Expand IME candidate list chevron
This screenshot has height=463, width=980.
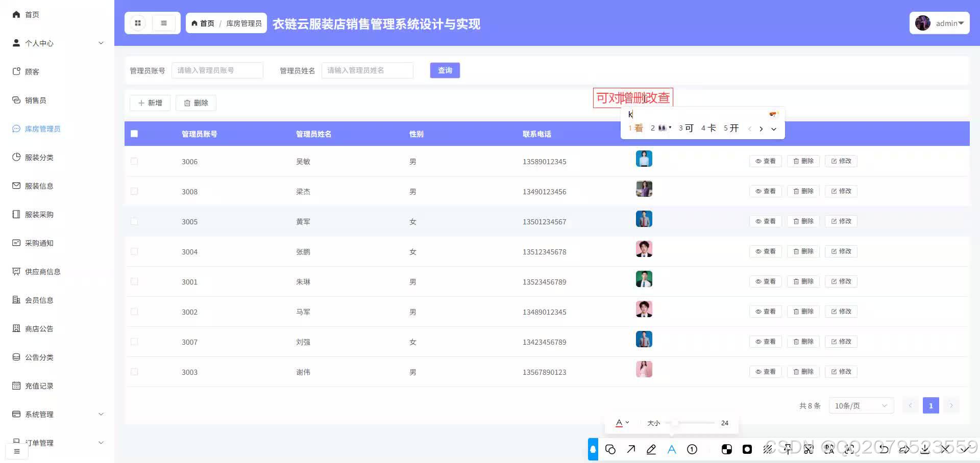774,129
